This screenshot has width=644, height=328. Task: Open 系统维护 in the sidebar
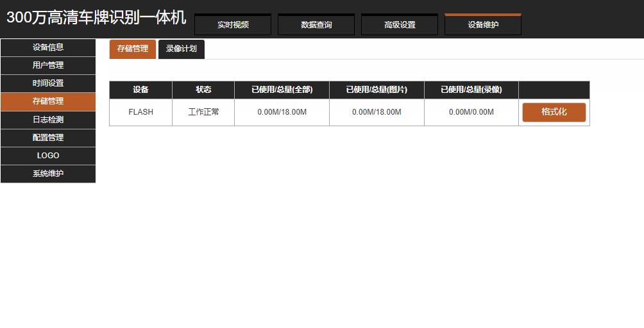(x=48, y=174)
